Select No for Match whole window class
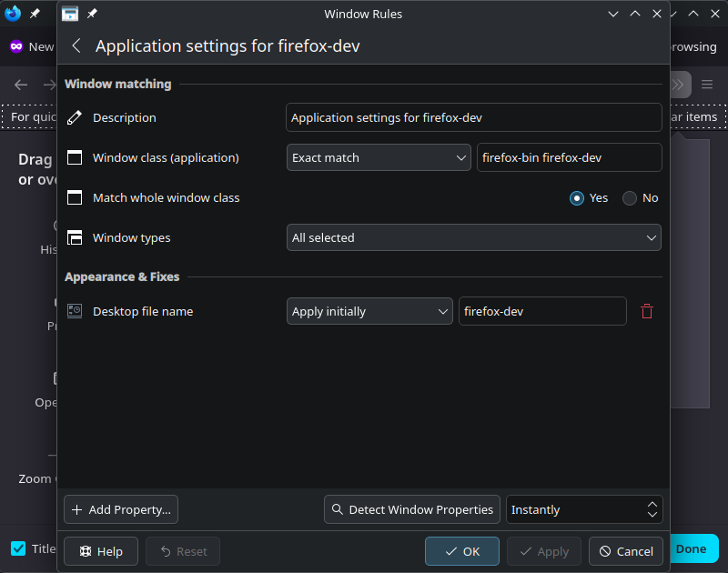The height and width of the screenshot is (573, 728). pos(630,197)
